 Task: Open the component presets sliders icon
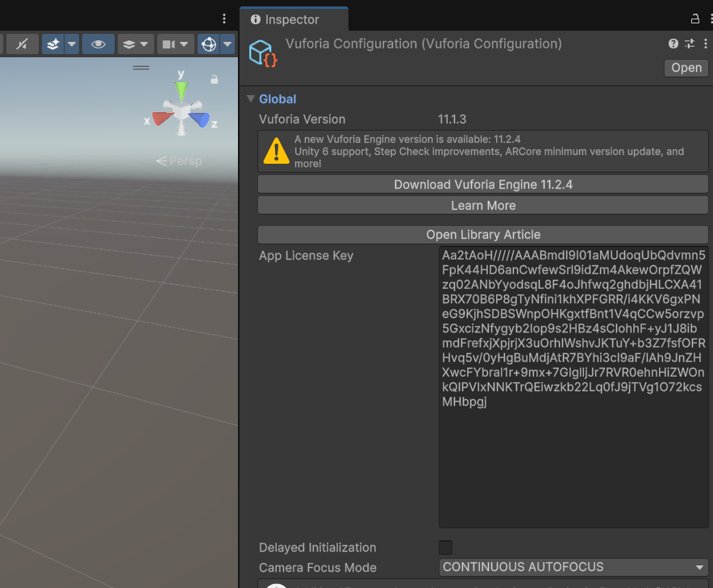(690, 44)
